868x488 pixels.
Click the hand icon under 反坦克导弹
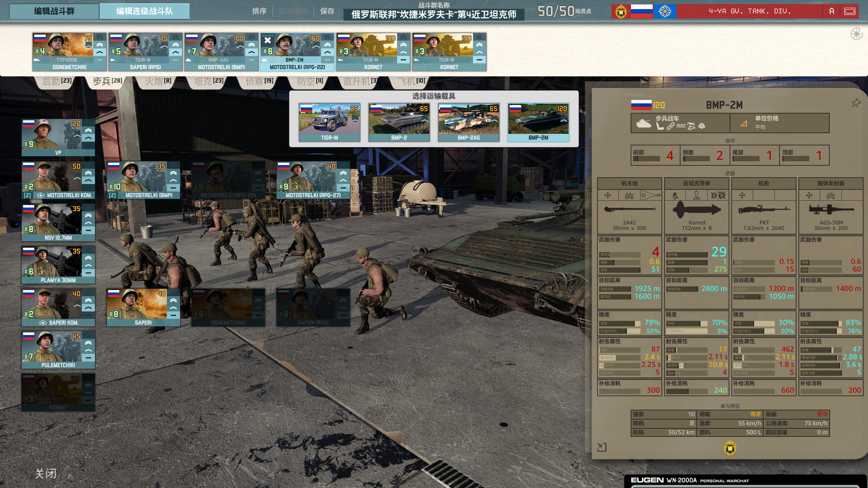[675, 196]
